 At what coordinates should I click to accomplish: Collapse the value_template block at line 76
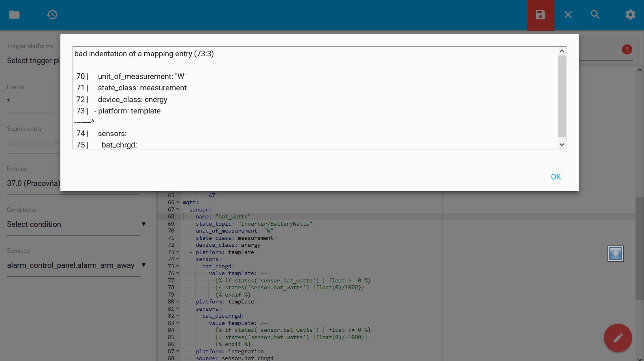pos(178,273)
